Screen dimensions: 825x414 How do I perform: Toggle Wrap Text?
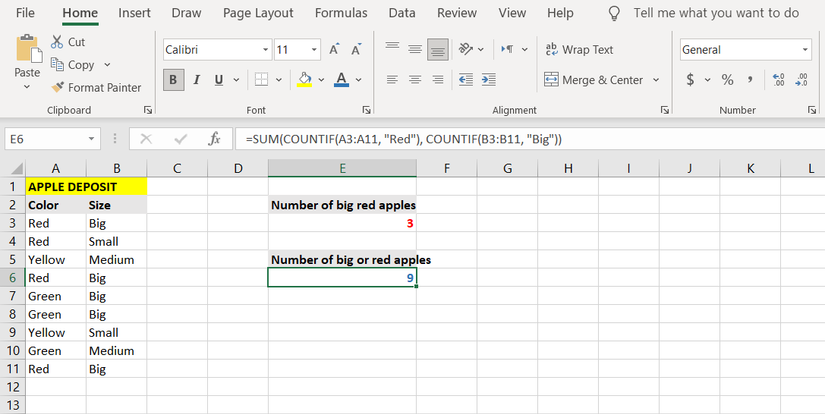[579, 49]
